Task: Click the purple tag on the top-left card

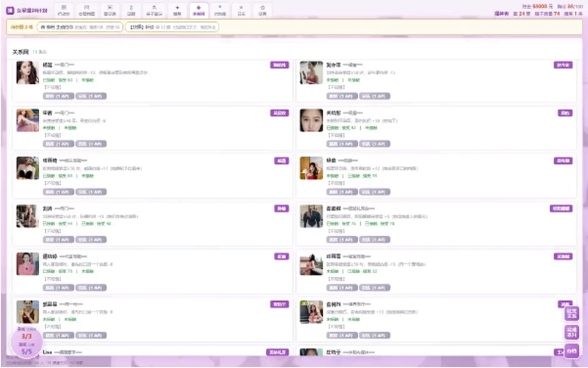Action: 279,65
